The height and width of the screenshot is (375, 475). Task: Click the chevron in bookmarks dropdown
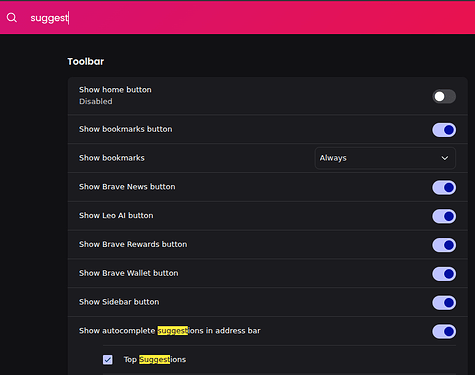click(x=445, y=158)
